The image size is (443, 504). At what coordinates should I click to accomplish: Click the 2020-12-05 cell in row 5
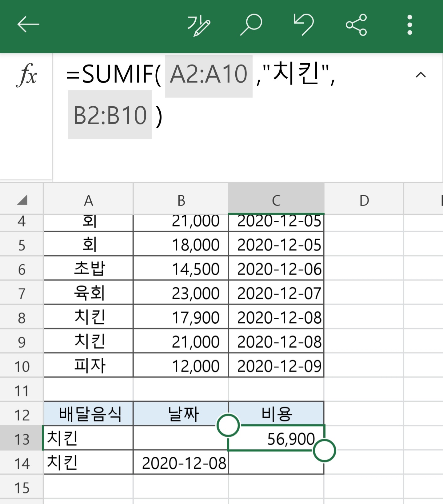[276, 244]
